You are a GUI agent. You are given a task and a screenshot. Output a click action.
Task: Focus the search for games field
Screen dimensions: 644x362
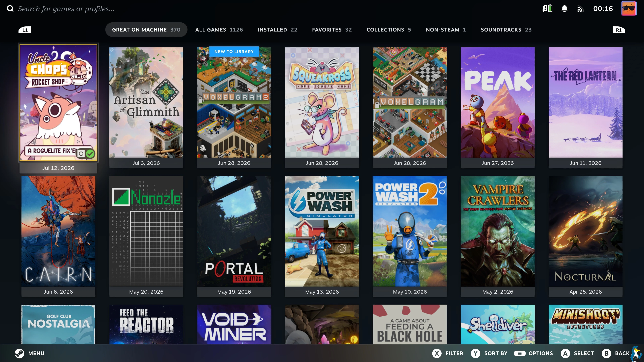(66, 9)
